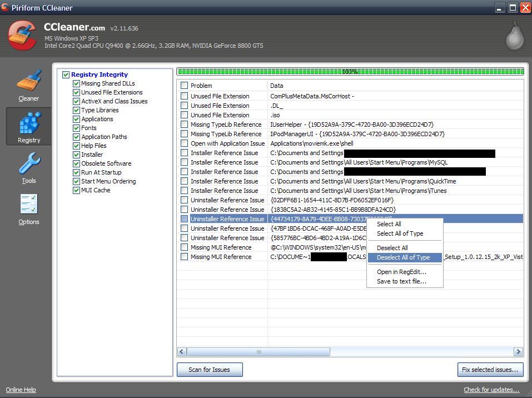Uncheck Run At Startup option

(76, 172)
